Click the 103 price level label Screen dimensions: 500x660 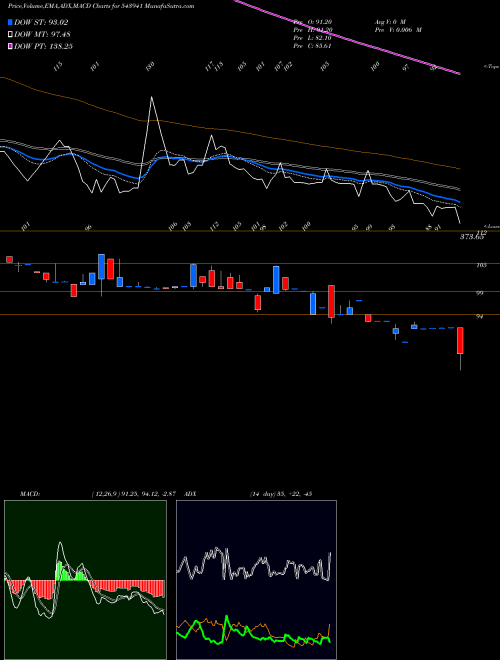pyautogui.click(x=481, y=265)
